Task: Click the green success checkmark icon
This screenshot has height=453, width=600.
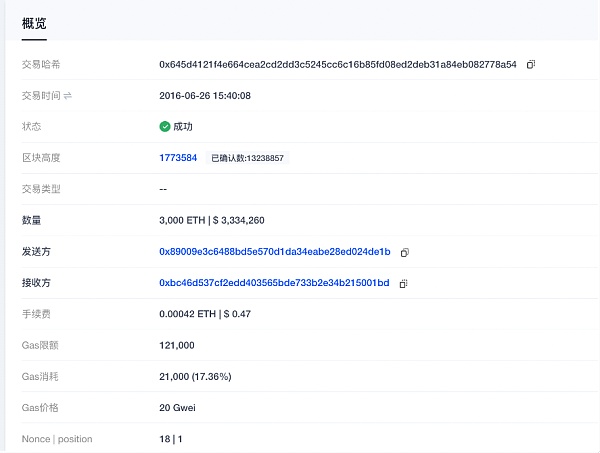Action: [165, 127]
